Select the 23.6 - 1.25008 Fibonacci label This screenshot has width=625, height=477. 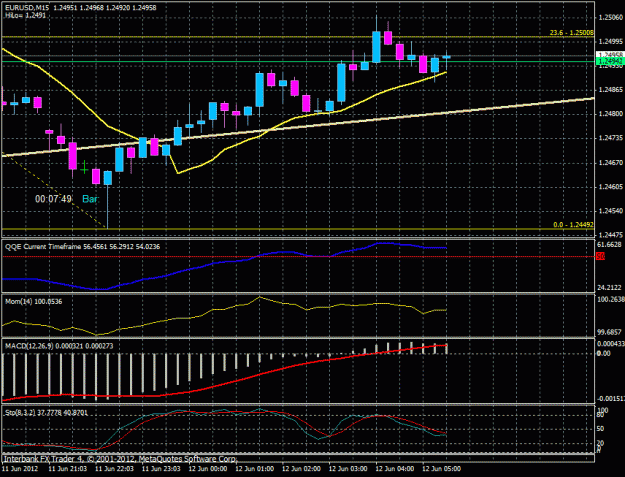[x=572, y=33]
